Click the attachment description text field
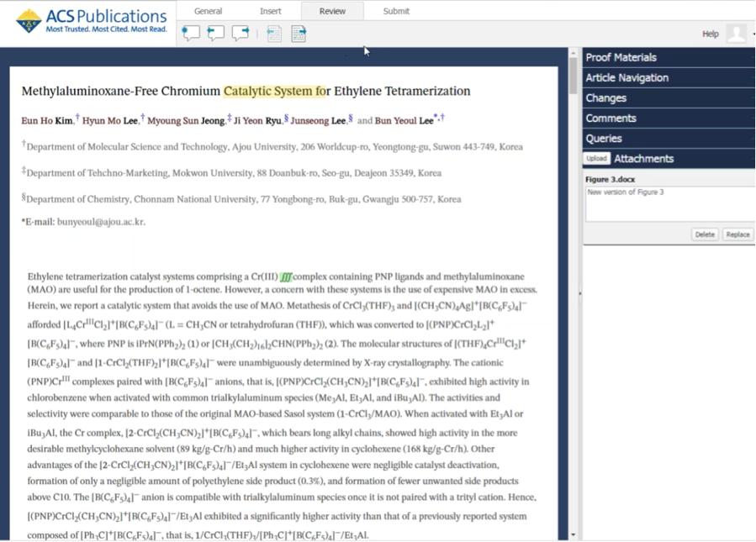Viewport: 756px width, 542px height. click(670, 204)
